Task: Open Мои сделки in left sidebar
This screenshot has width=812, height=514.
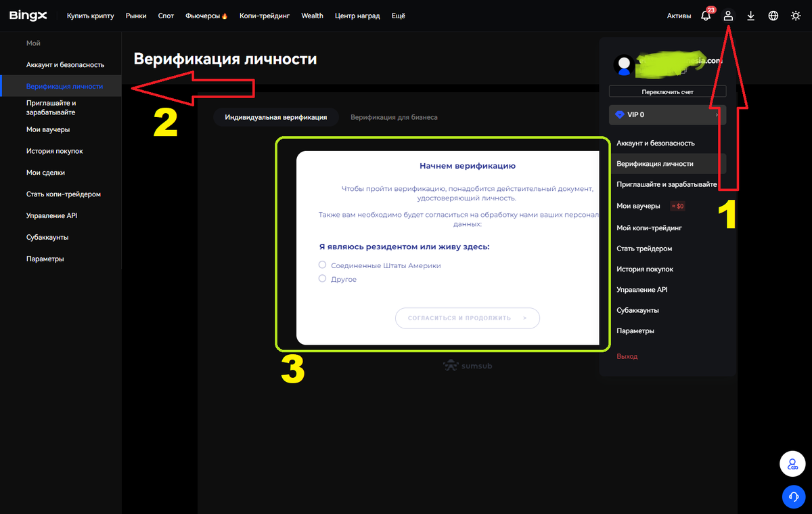Action: [45, 173]
